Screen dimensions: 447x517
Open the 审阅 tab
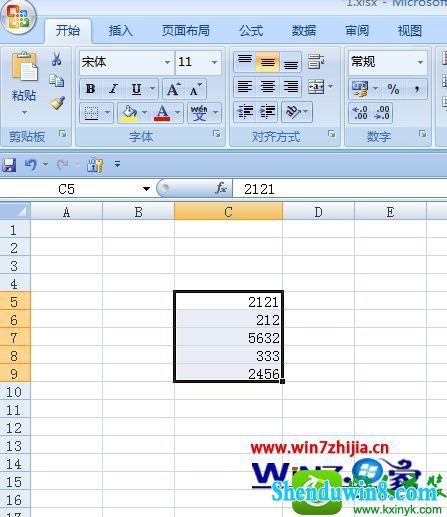[x=357, y=31]
